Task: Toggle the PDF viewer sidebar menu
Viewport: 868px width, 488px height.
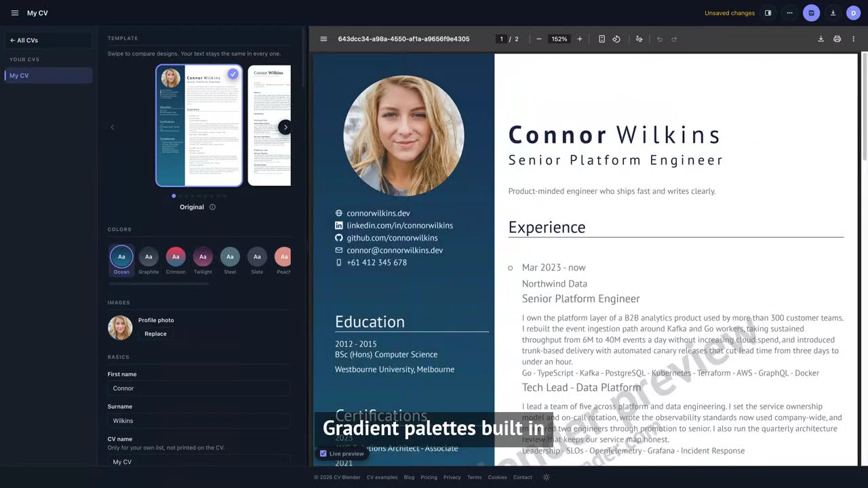Action: pos(323,39)
